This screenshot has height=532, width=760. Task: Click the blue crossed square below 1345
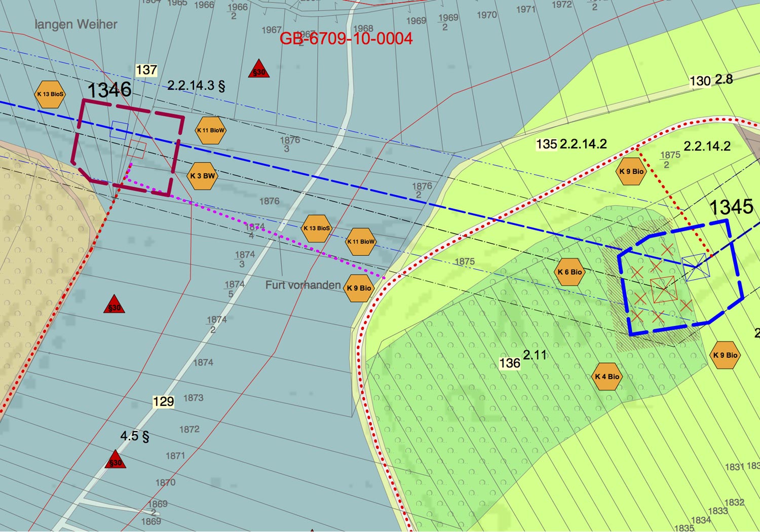click(696, 268)
